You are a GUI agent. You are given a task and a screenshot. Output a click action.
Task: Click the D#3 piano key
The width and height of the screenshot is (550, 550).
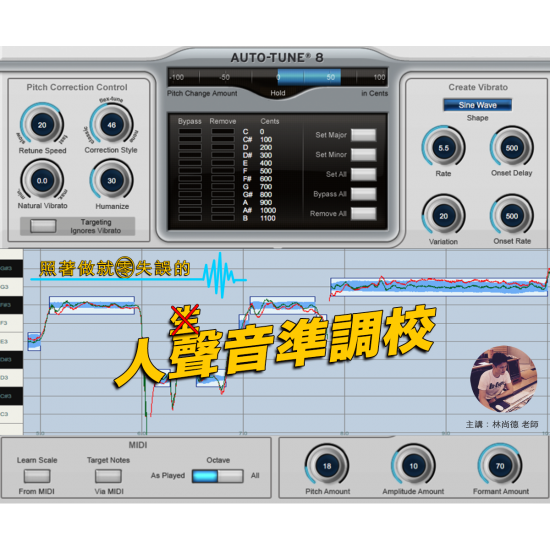pos(11,360)
